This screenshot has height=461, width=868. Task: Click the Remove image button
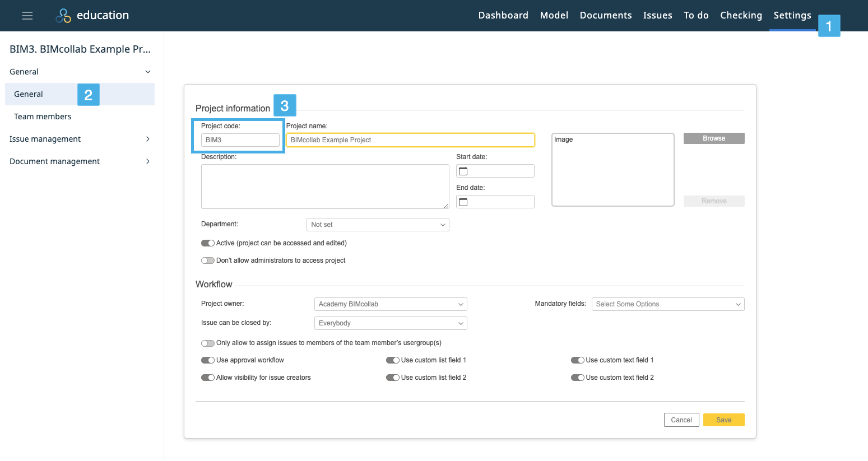[x=714, y=201]
